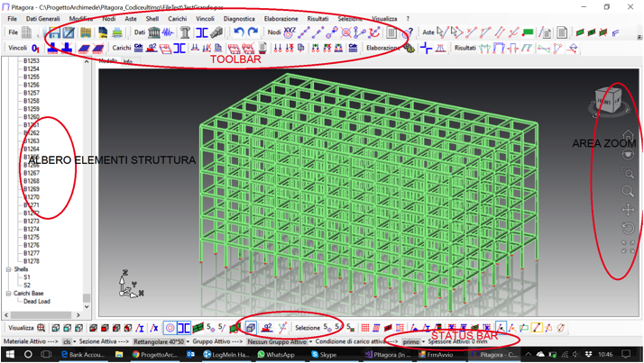The image size is (644, 363).
Task: Click the XYZ node coordinates icon
Action: (x=290, y=32)
